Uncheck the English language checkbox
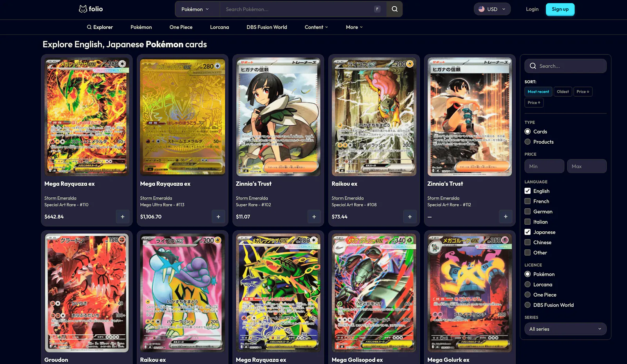Viewport: 627px width, 364px height. 527,191
